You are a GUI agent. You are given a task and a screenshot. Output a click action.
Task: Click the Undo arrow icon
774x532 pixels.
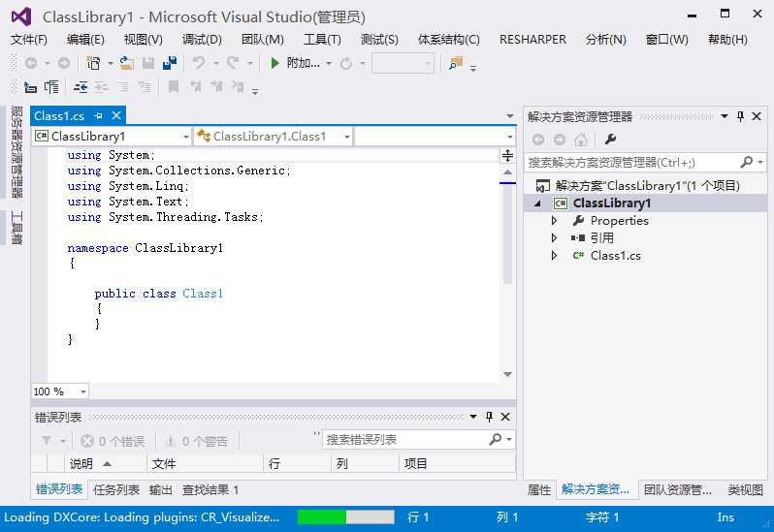coord(199,63)
